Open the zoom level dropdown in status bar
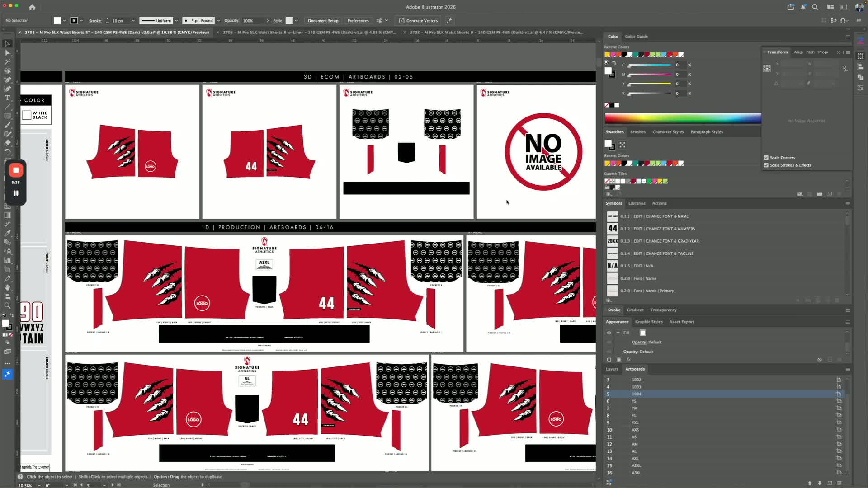Screen dimensions: 868x488 [39, 485]
